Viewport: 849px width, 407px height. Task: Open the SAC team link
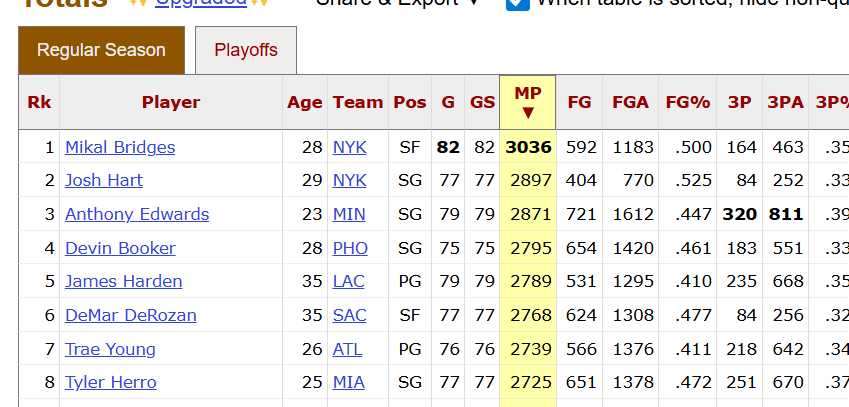pos(349,315)
